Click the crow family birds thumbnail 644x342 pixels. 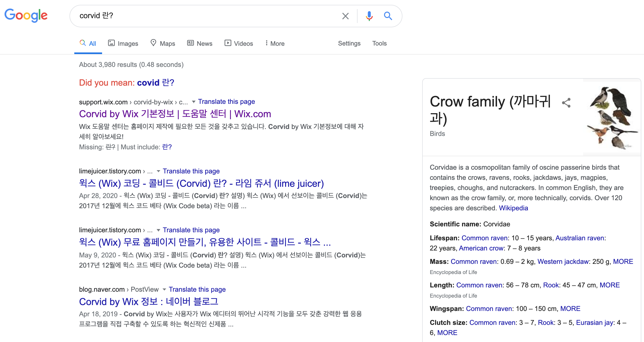611,117
